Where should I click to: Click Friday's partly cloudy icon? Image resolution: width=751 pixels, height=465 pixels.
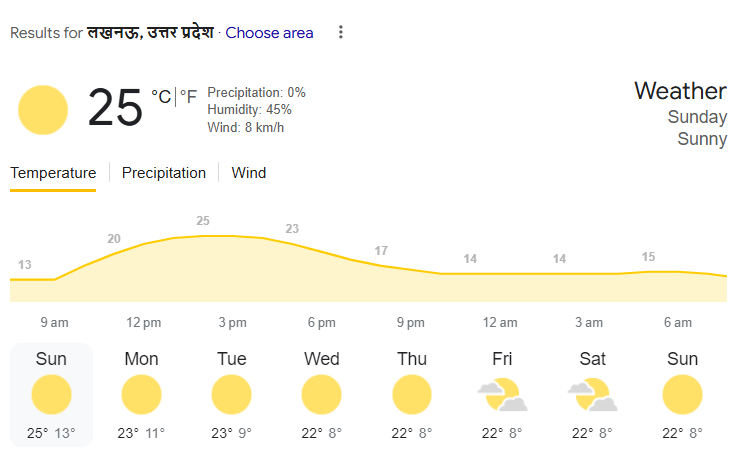pos(501,396)
